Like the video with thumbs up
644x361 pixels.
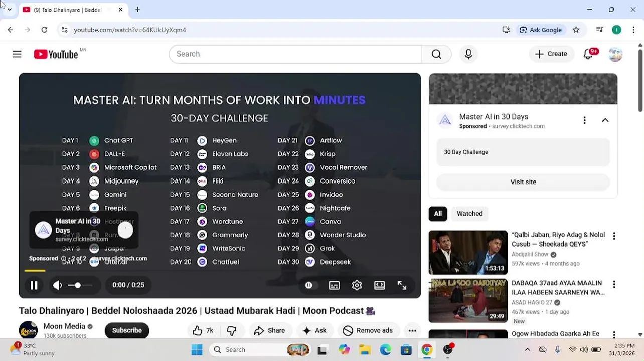click(x=203, y=330)
